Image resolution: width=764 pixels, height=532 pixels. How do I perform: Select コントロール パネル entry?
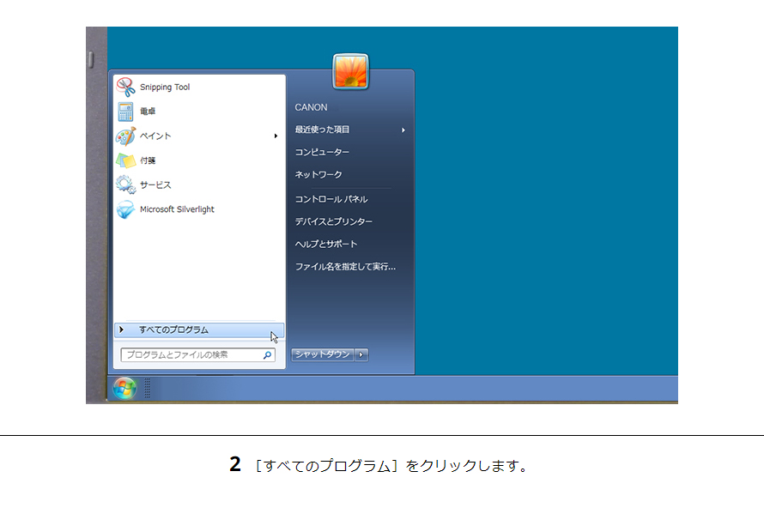pos(330,198)
